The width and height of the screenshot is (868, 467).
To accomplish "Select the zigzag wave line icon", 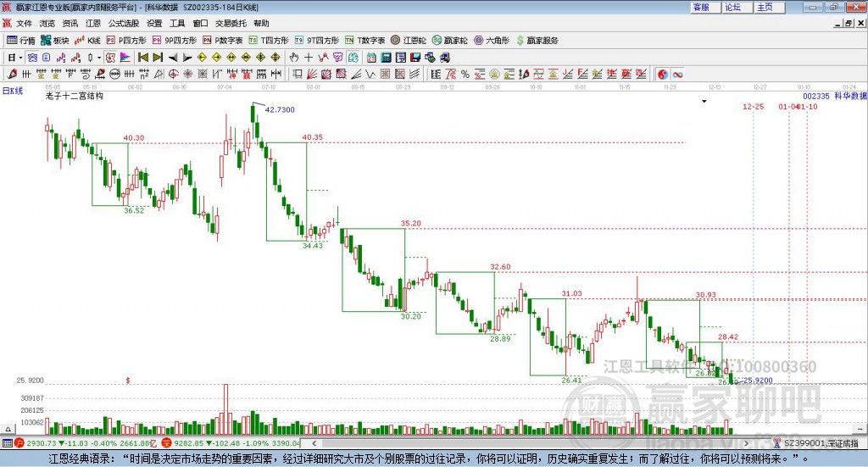I will click(370, 74).
